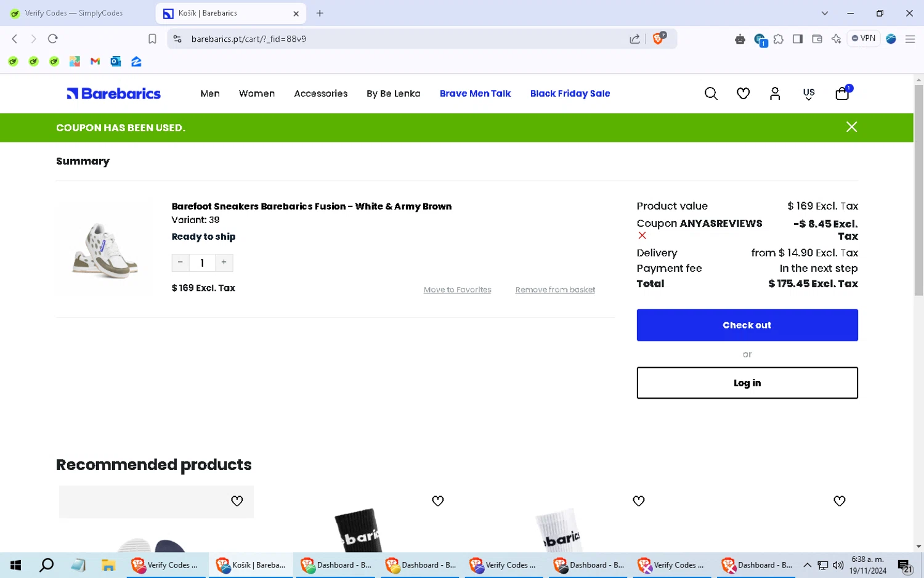Toggle the browser sidebar panel
Image resolution: width=924 pixels, height=578 pixels.
point(798,39)
